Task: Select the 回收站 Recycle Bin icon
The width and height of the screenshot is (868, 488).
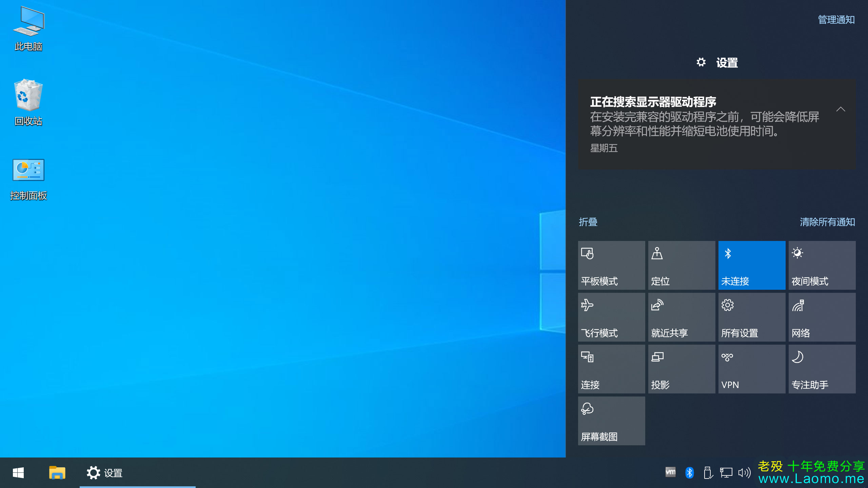Action: point(28,102)
